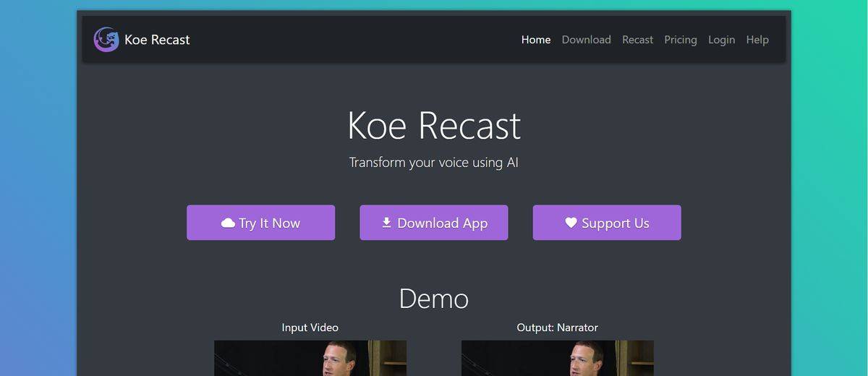This screenshot has width=868, height=376.
Task: Click the Support Us button
Action: (607, 223)
